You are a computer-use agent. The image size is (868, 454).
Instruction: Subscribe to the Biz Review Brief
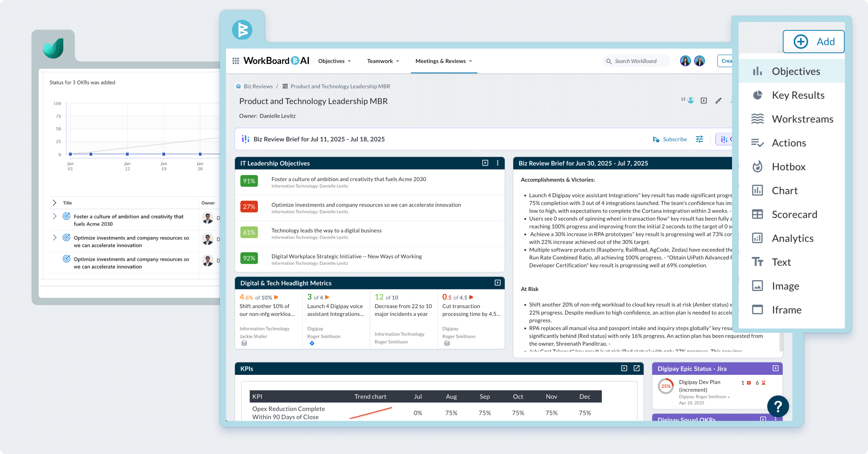670,139
